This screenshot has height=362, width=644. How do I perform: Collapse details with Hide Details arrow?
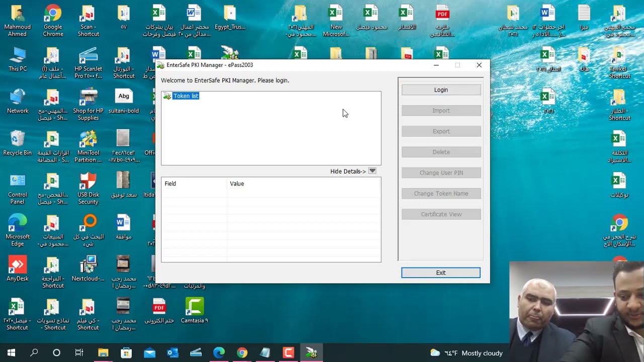tap(372, 171)
